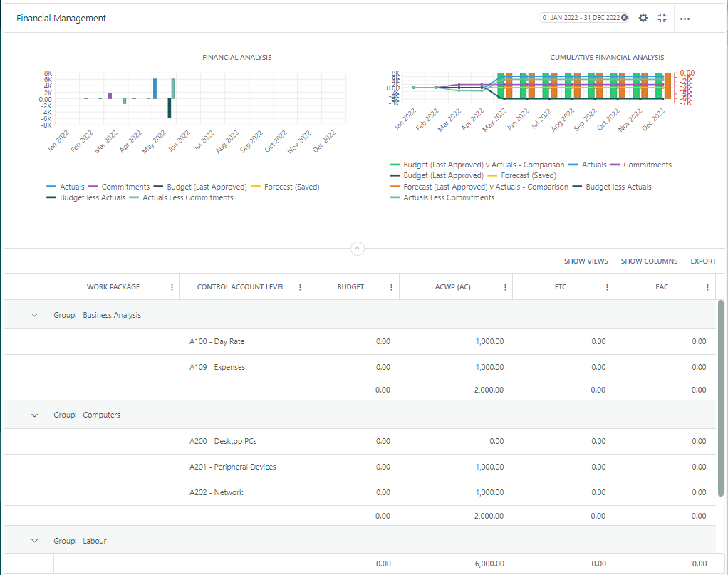The width and height of the screenshot is (728, 575).
Task: Clear the date range with the x icon
Action: [x=625, y=18]
